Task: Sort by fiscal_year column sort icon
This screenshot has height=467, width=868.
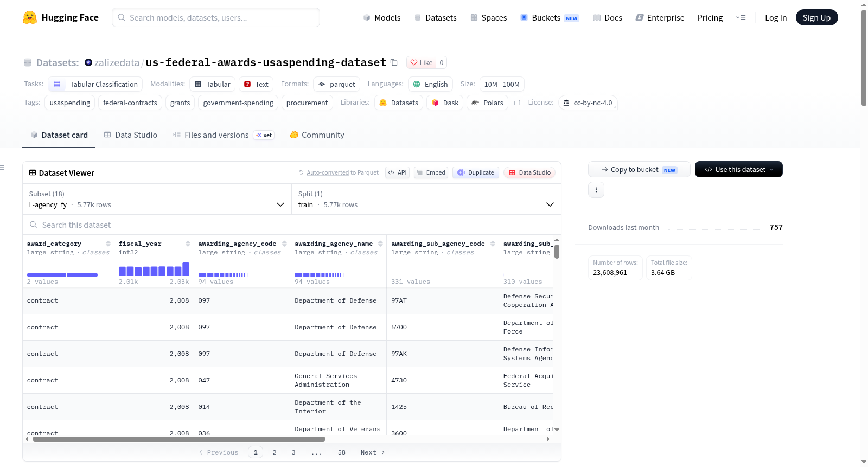Action: click(x=188, y=244)
